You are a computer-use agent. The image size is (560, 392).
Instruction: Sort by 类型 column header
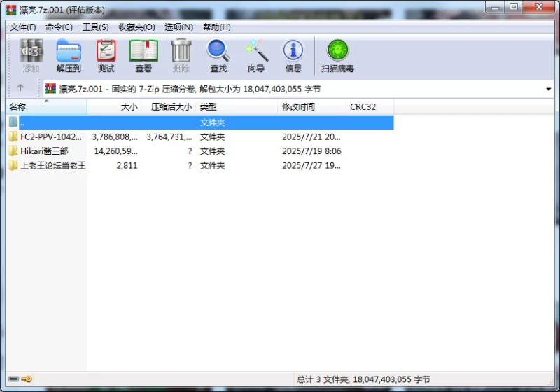tap(237, 106)
